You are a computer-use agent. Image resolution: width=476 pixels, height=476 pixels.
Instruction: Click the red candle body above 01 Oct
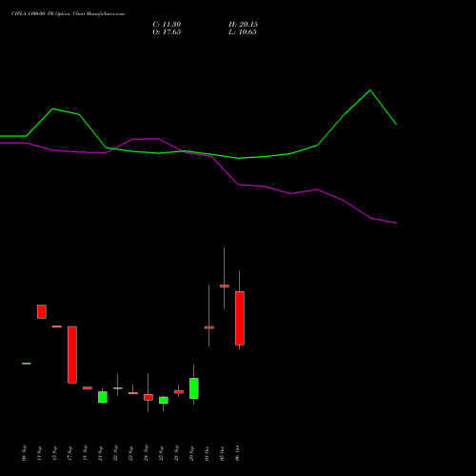(x=209, y=327)
